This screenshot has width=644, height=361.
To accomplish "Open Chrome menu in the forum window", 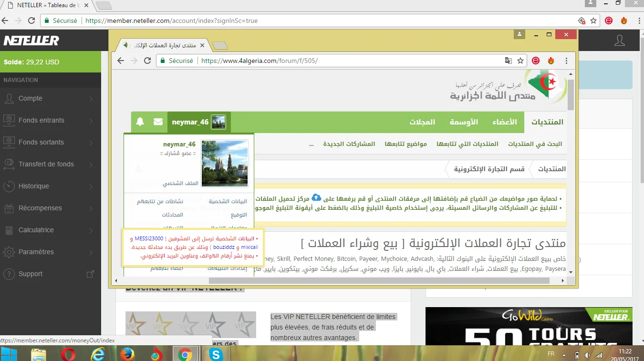I will [x=566, y=61].
